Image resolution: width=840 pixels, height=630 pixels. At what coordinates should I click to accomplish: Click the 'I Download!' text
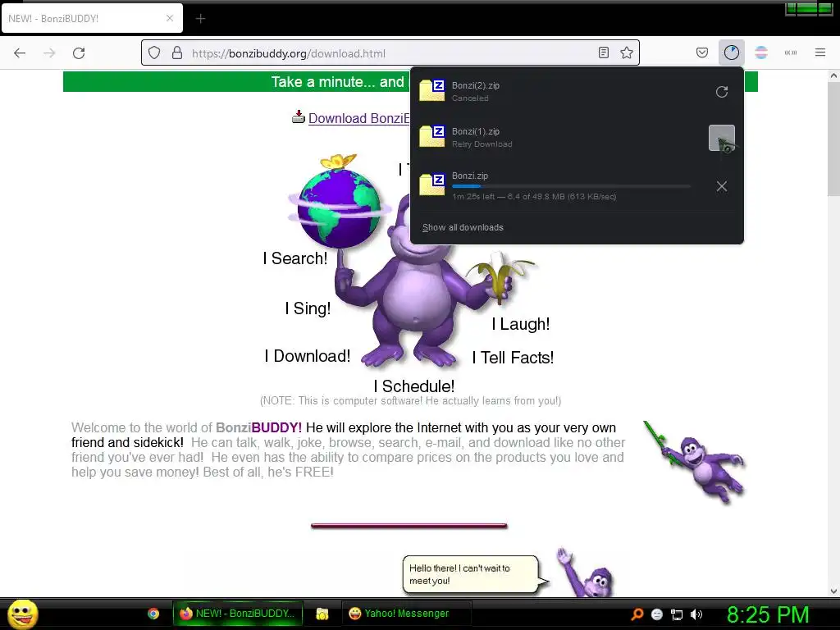[308, 356]
